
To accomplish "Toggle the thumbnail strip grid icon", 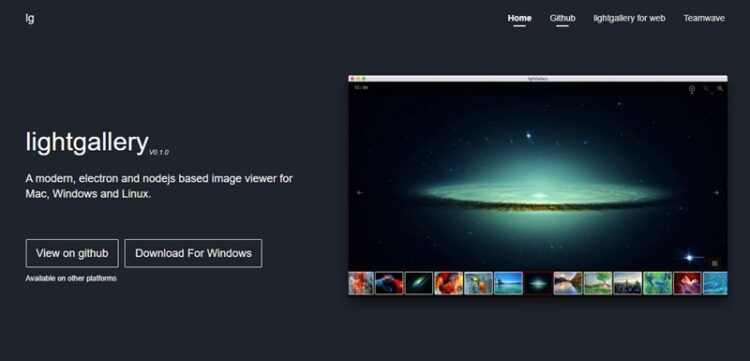I will tap(715, 263).
